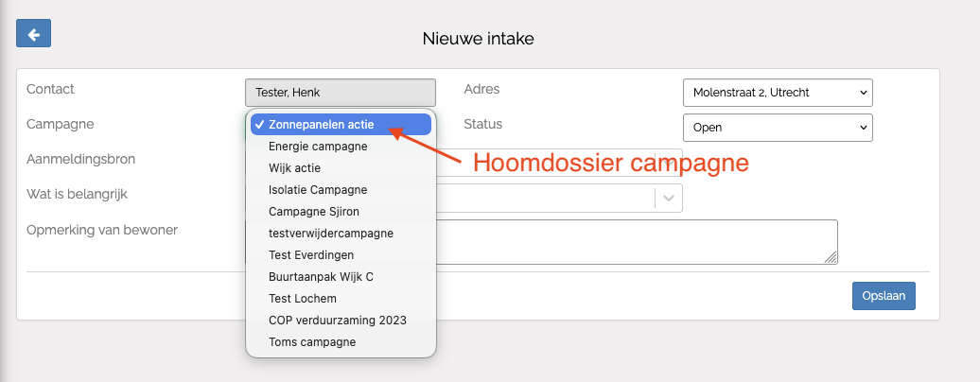Viewport: 980px width, 382px height.
Task: Open the Adres dropdown
Action: [777, 93]
